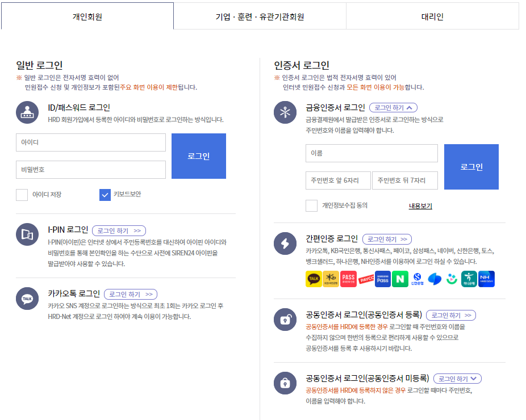Open the 대리인 tab
This screenshot has width=526, height=420.
tap(432, 15)
